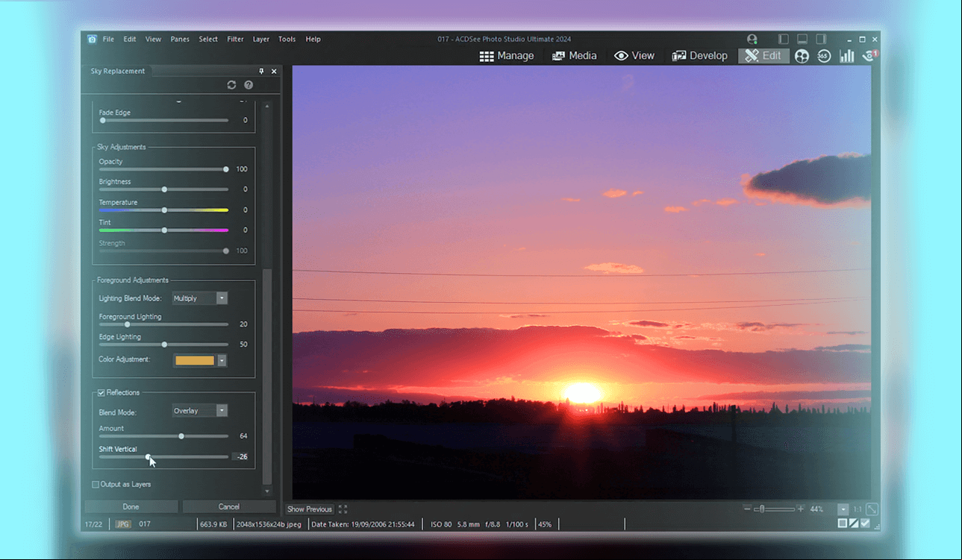Click the Show Previous button

click(x=310, y=509)
